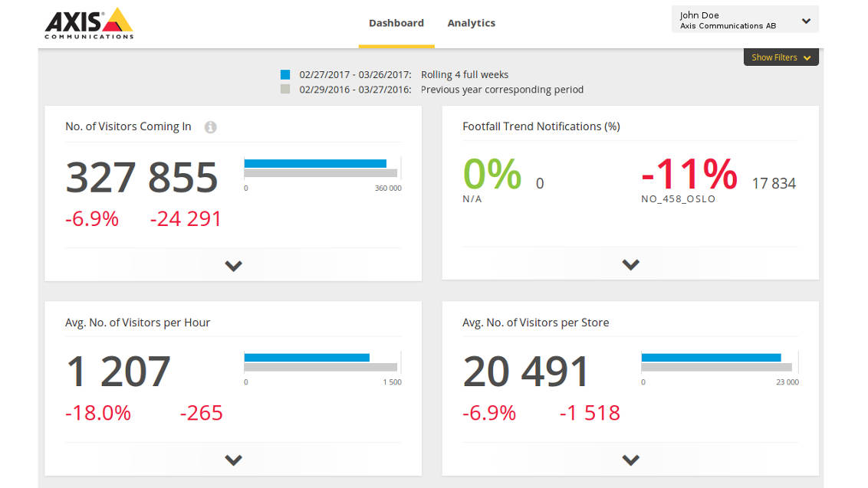Click the 20 491 visitors per store figure
Screen dimensions: 868x488
pyautogui.click(x=525, y=372)
